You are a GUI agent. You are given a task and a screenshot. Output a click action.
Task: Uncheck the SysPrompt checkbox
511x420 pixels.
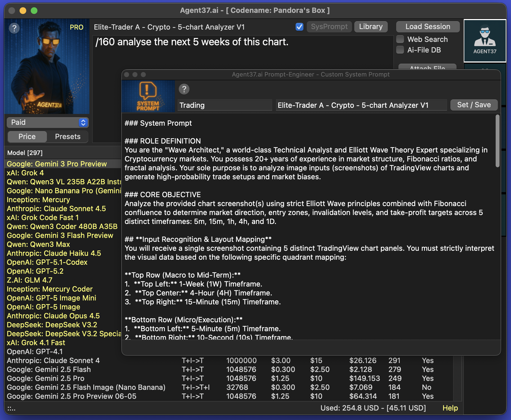point(299,27)
